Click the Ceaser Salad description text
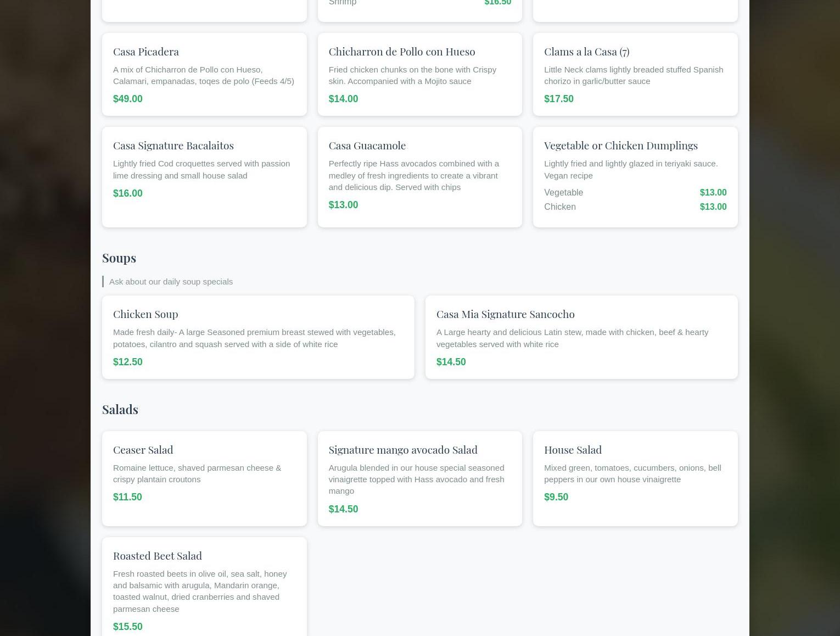The width and height of the screenshot is (840, 636). 197,473
